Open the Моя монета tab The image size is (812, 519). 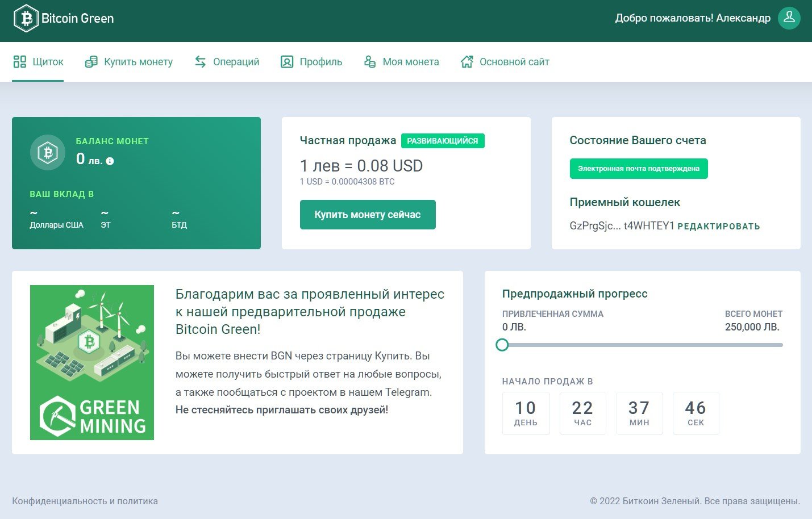[x=401, y=62]
